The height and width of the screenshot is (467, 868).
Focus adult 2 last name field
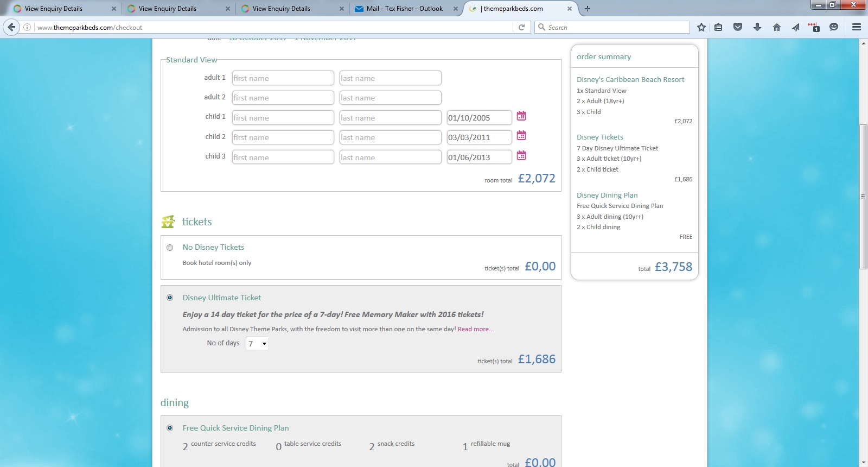point(390,98)
